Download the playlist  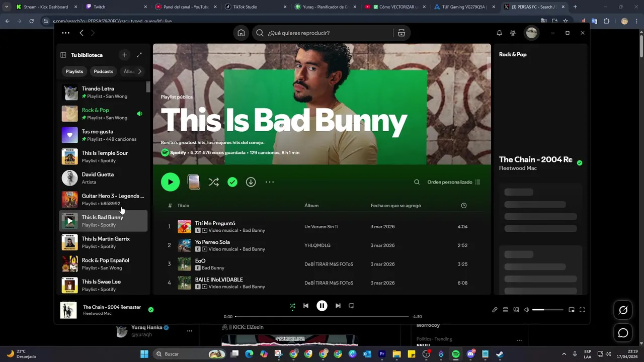tap(251, 182)
